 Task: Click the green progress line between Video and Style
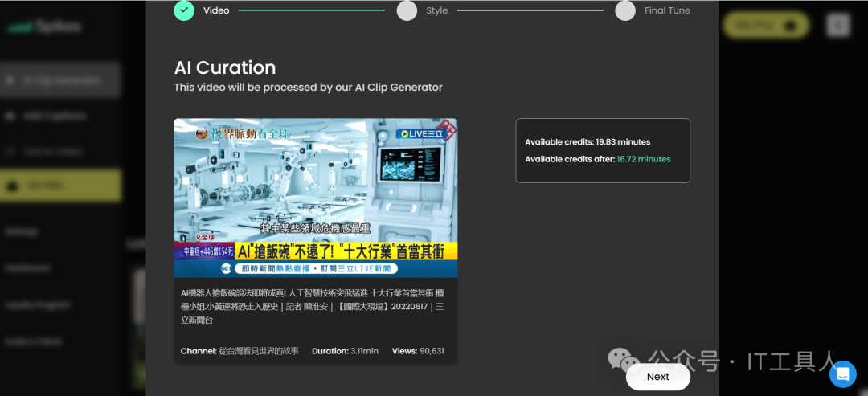point(312,10)
